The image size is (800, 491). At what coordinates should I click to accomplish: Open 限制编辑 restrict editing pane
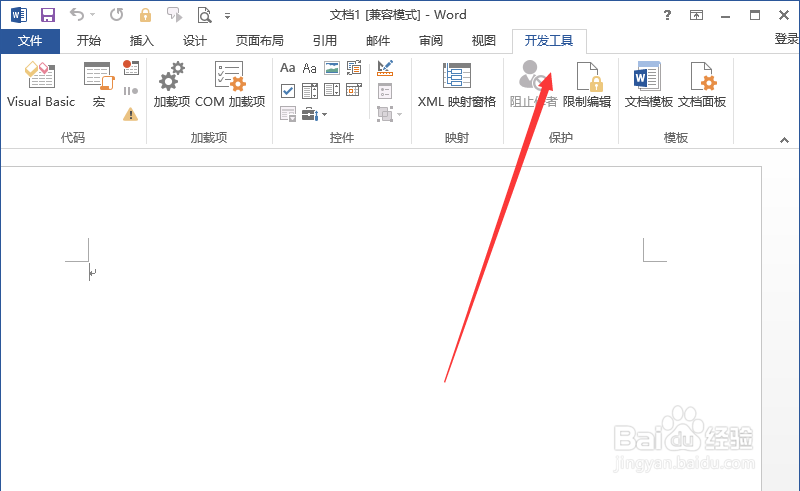coord(587,84)
